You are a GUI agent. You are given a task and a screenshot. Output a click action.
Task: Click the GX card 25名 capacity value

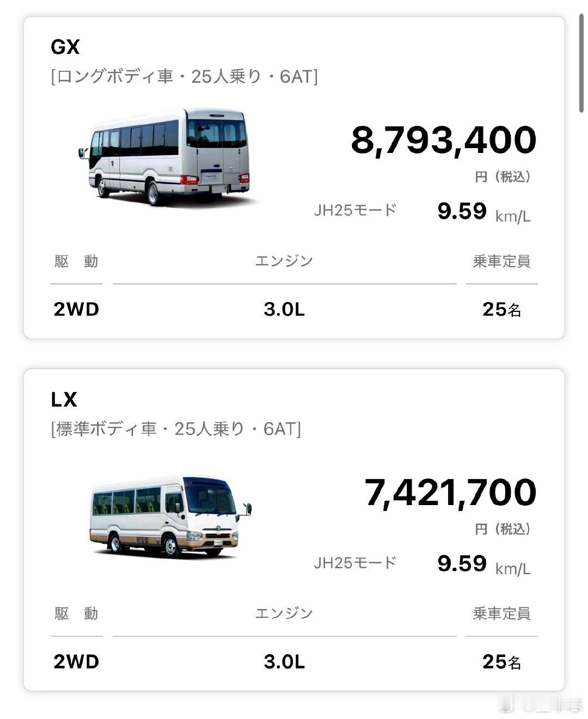(x=501, y=309)
